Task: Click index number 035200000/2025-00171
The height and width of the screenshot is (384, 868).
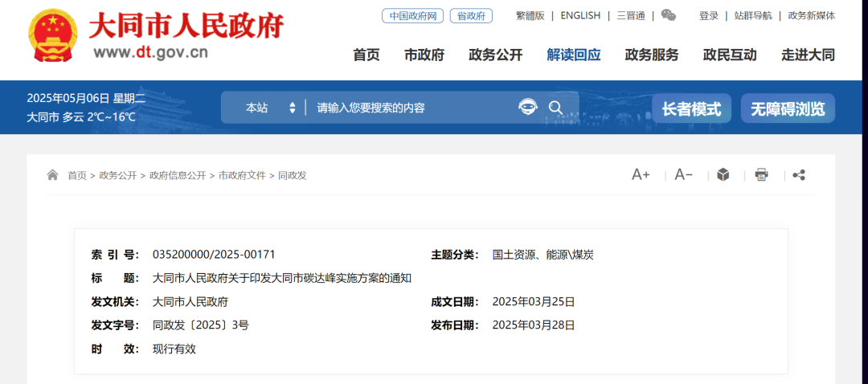Action: click(214, 255)
